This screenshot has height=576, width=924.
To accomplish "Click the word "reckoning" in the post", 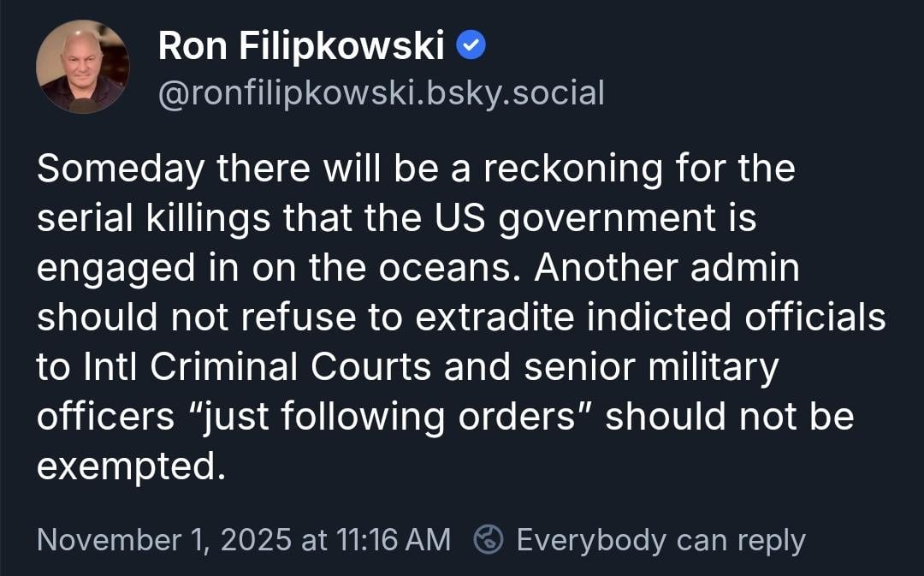I will tap(572, 169).
